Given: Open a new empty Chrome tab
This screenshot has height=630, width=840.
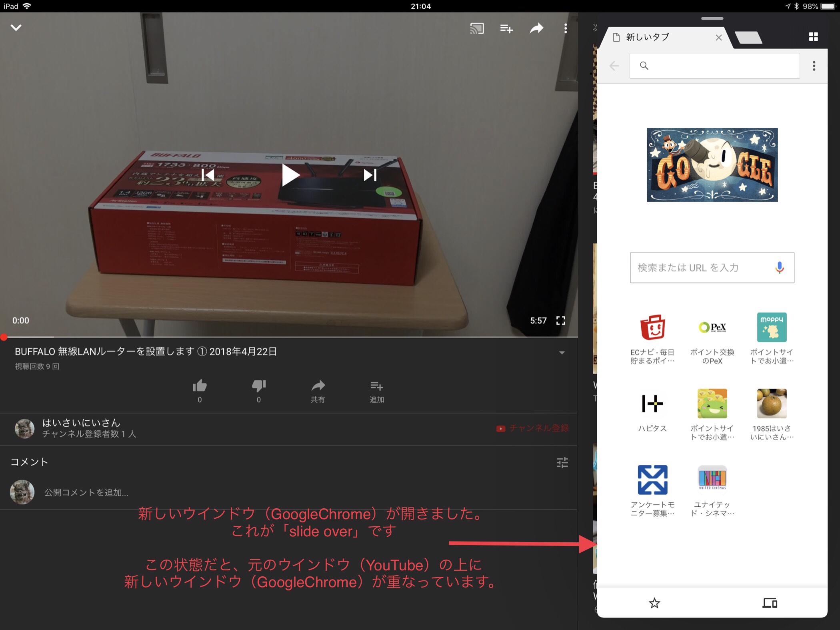Looking at the screenshot, I should click(x=748, y=38).
